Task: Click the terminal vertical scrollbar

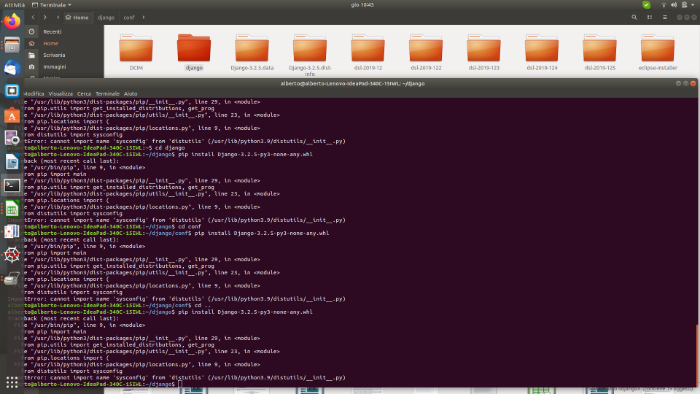Action: (697, 356)
